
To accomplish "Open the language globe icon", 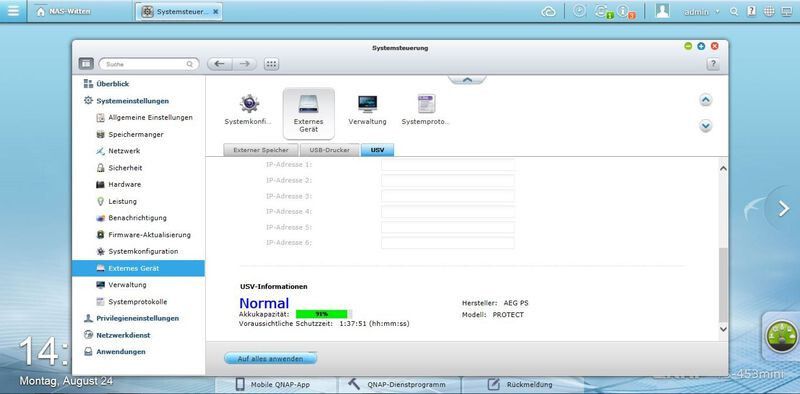I will tap(769, 11).
